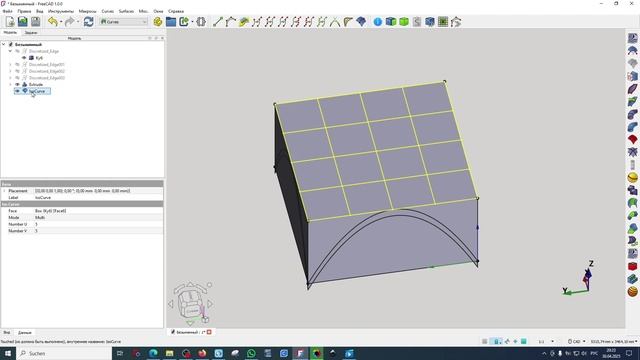Toggle visibility of IsoCurve object
Image resolution: width=640 pixels, height=360 pixels.
(x=17, y=91)
